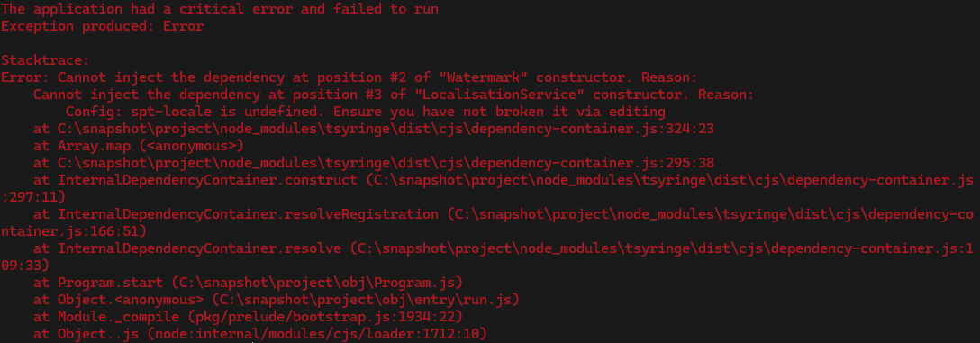Click the '09:33)' wrapped line
The height and width of the screenshot is (343, 980).
[x=25, y=266]
